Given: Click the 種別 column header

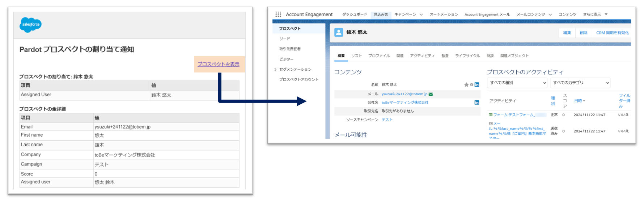Looking at the screenshot, I should tap(553, 101).
